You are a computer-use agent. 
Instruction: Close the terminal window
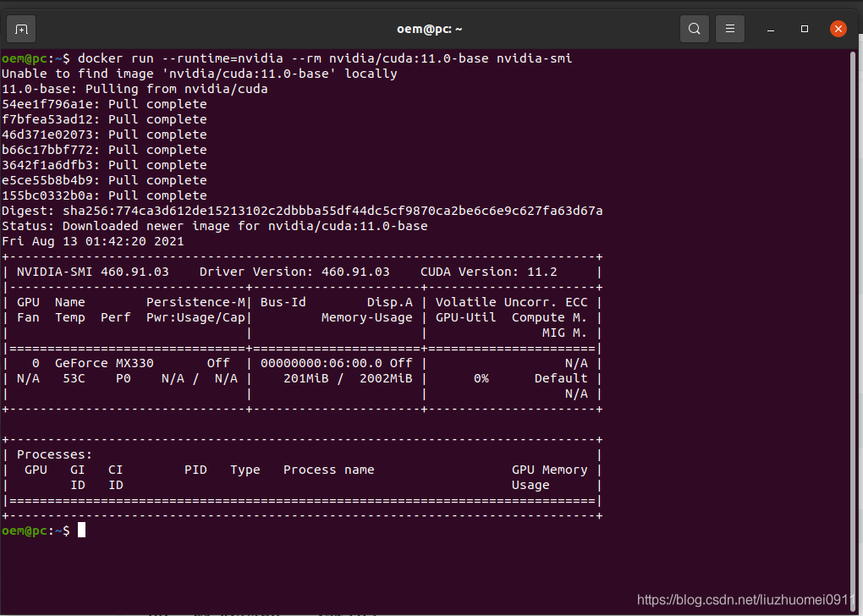click(x=838, y=29)
